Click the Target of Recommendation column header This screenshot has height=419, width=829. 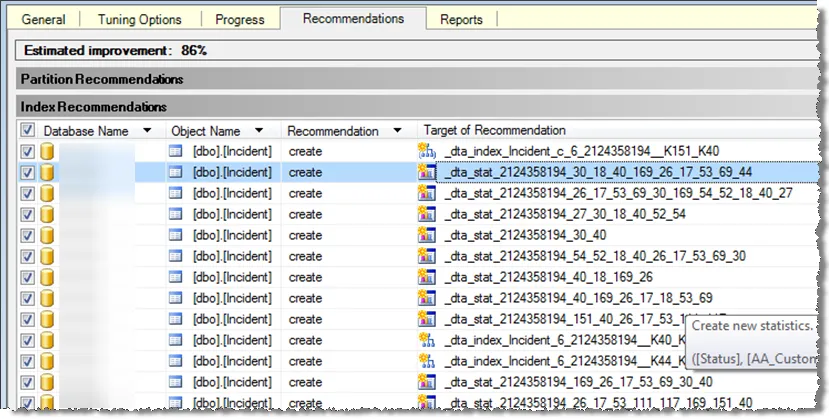494,131
